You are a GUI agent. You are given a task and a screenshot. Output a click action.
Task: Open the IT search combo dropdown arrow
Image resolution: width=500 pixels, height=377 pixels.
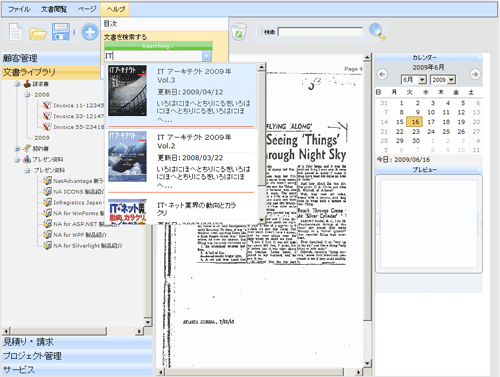207,56
